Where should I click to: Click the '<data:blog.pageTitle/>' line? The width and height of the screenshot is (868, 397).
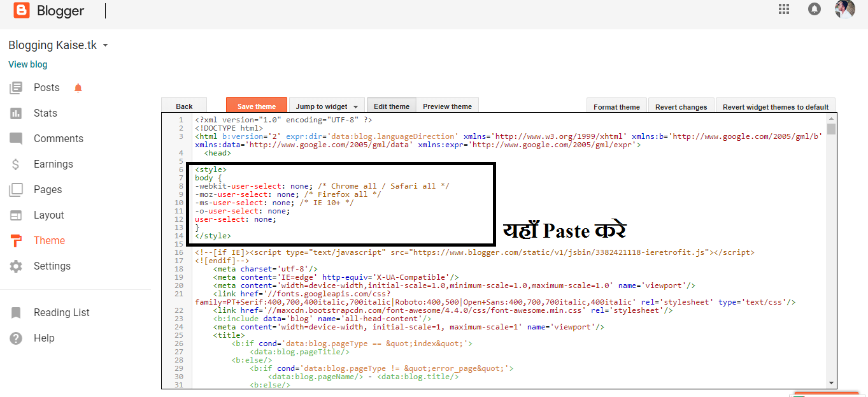(299, 352)
